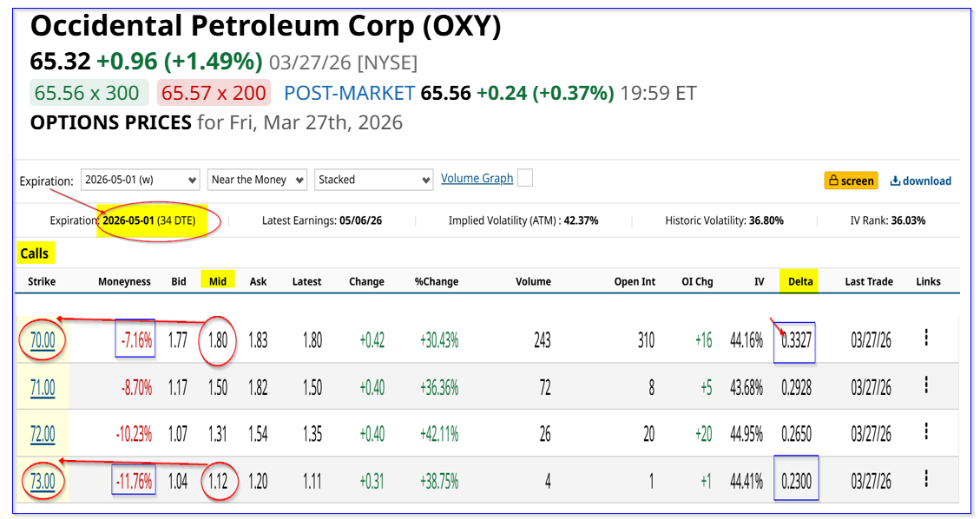This screenshot has width=980, height=519.
Task: Click the 70.00 strike price link
Action: pyautogui.click(x=43, y=339)
